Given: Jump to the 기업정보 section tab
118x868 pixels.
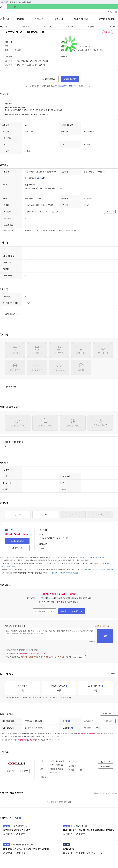Looking at the screenshot, I should (113, 27).
